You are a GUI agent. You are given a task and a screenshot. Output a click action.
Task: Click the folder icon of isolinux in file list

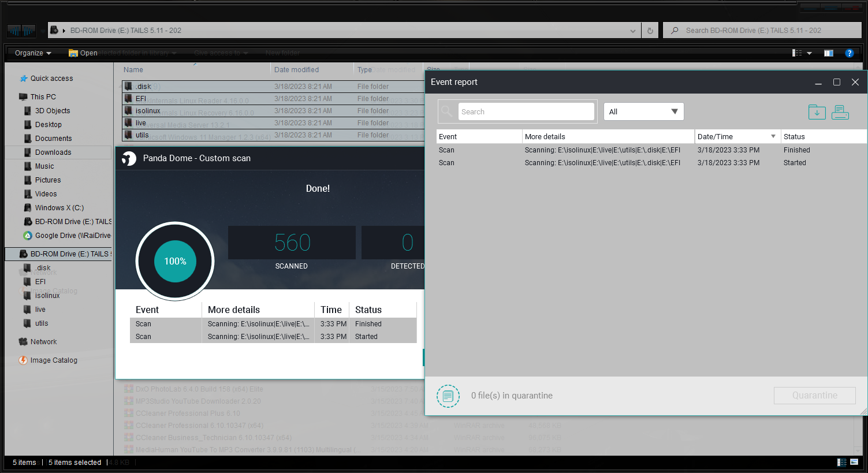[x=128, y=111]
